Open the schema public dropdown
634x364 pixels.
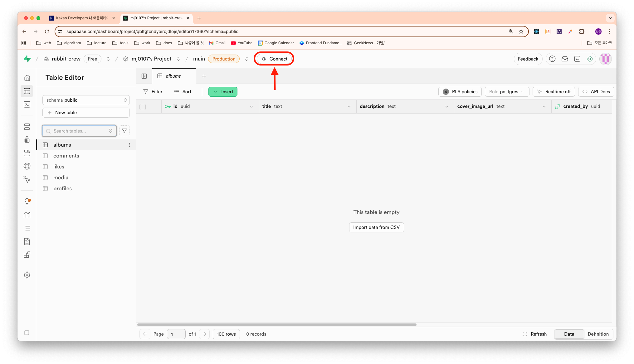(x=86, y=100)
